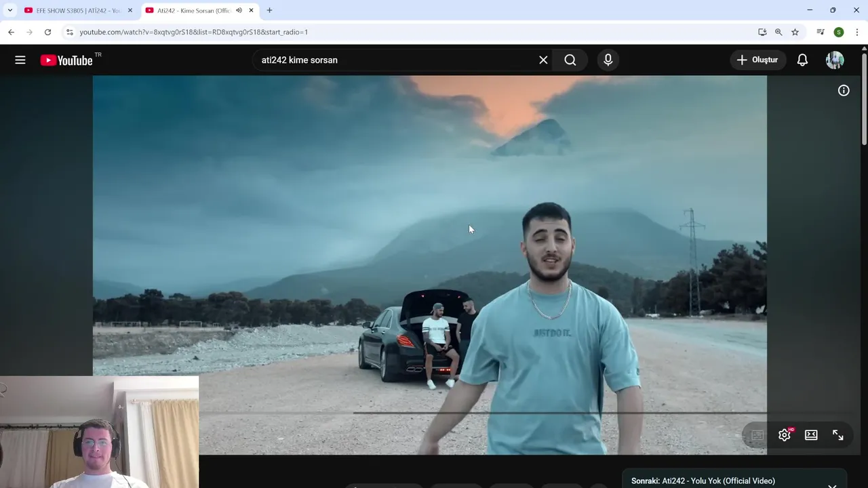Open a new browser tab

coord(269,11)
